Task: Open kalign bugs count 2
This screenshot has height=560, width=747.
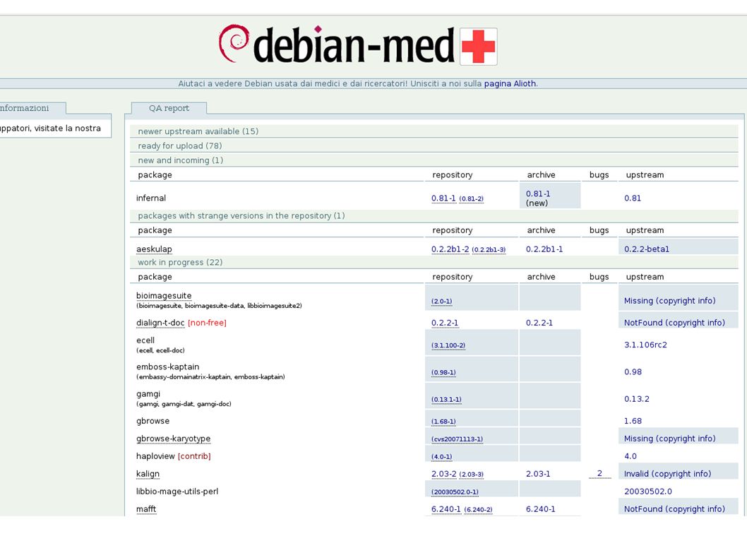Action: 600,473
